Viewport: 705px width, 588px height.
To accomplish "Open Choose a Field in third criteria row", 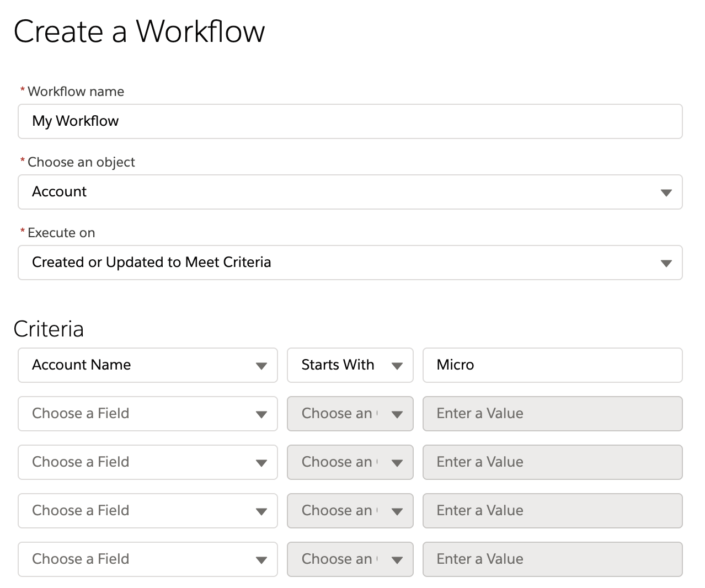I will 147,462.
